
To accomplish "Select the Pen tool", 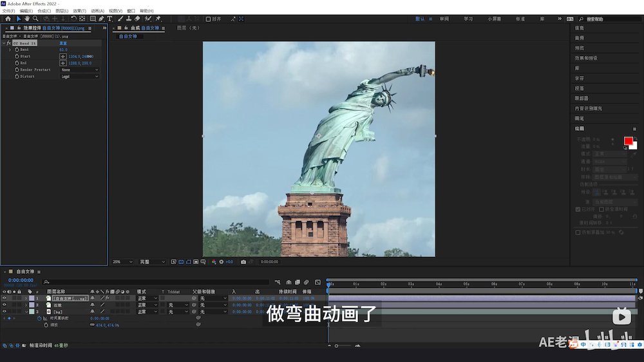I will (x=102, y=19).
